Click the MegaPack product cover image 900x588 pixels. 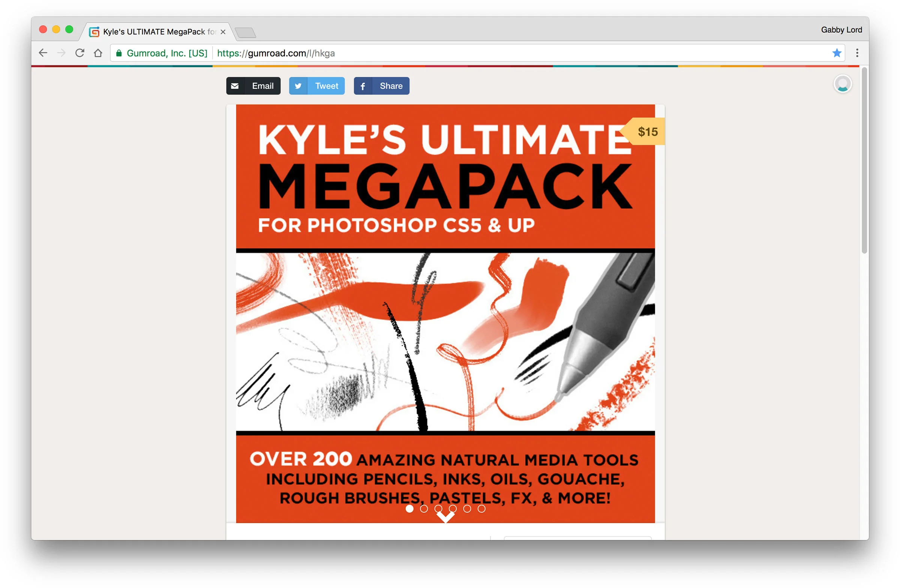click(445, 314)
